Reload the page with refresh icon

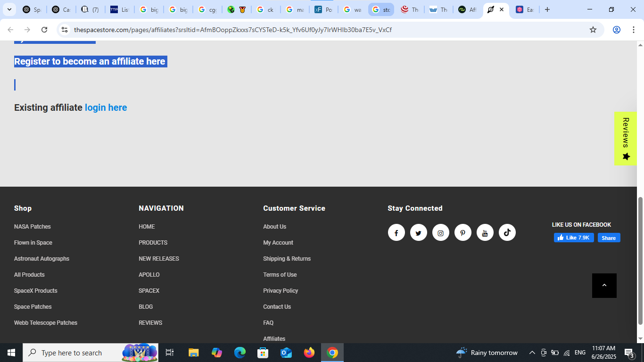click(44, 30)
